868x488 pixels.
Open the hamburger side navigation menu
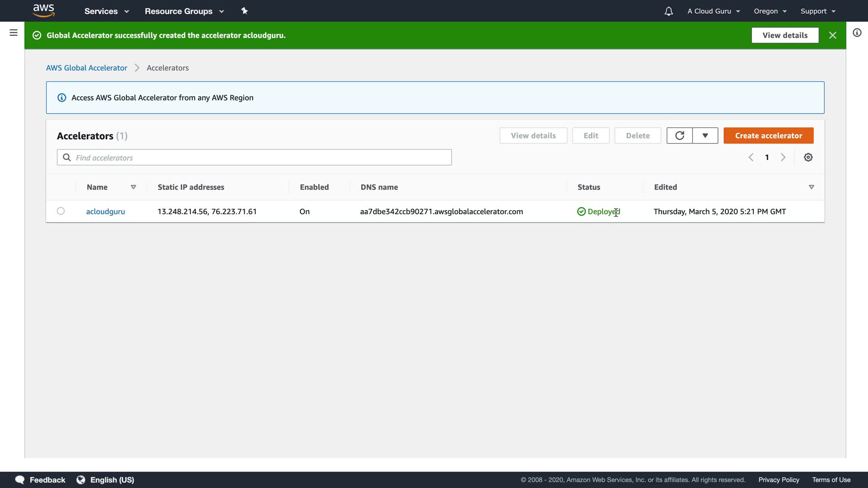[14, 33]
